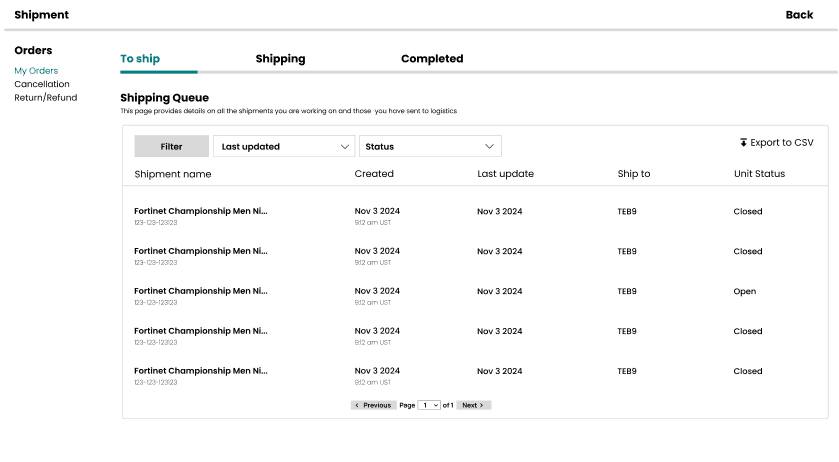Click the Filter button
Screen dimensions: 839x462
(172, 147)
